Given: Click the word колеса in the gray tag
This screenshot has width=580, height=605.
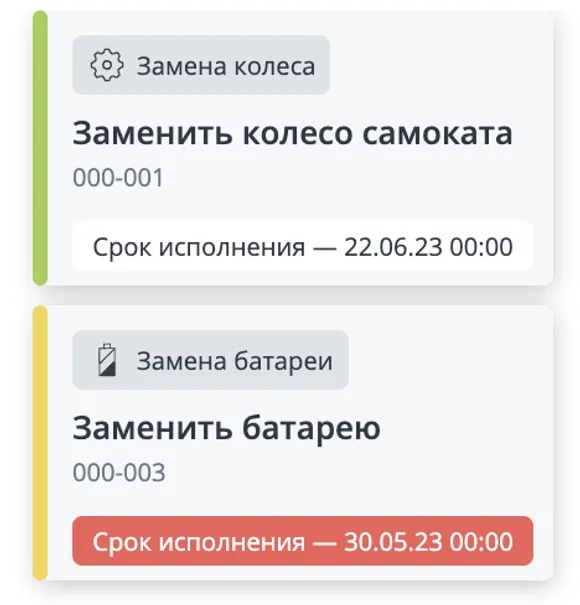Looking at the screenshot, I should tap(275, 66).
